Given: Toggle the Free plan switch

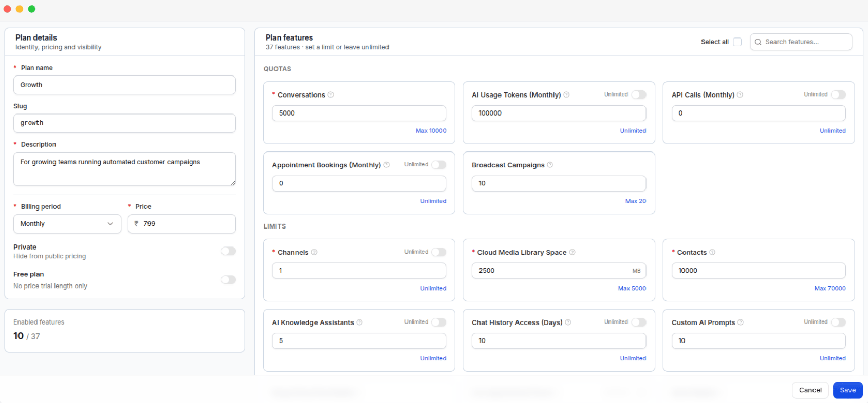Looking at the screenshot, I should [228, 280].
